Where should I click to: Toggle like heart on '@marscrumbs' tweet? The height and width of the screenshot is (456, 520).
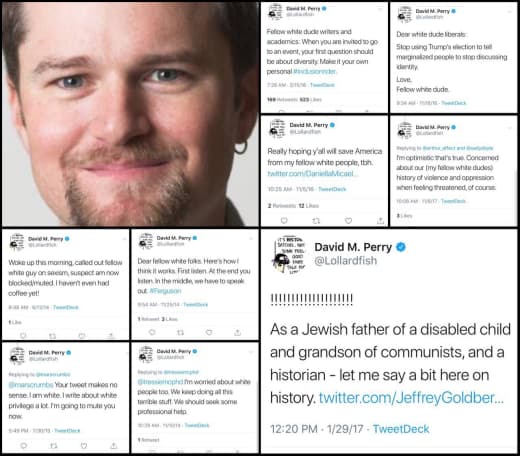pos(84,445)
